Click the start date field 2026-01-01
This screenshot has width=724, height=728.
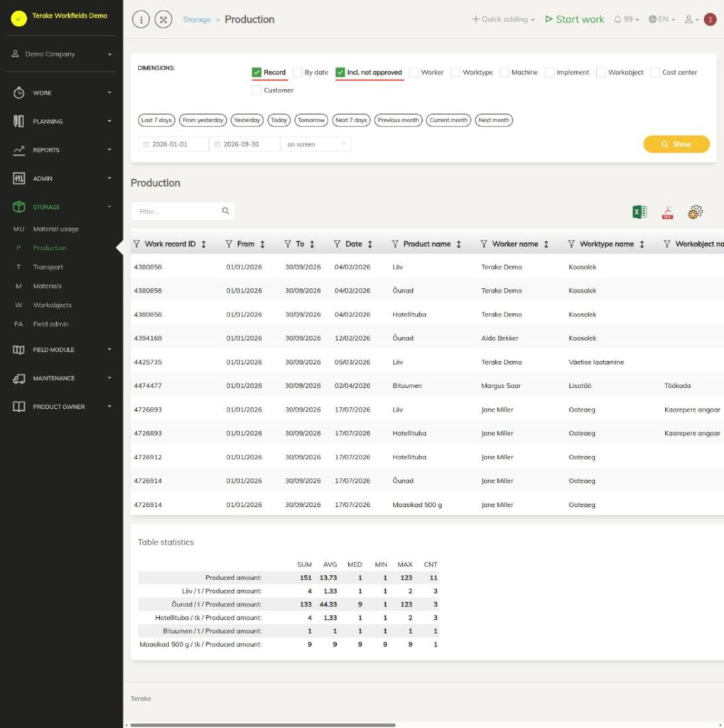point(173,144)
